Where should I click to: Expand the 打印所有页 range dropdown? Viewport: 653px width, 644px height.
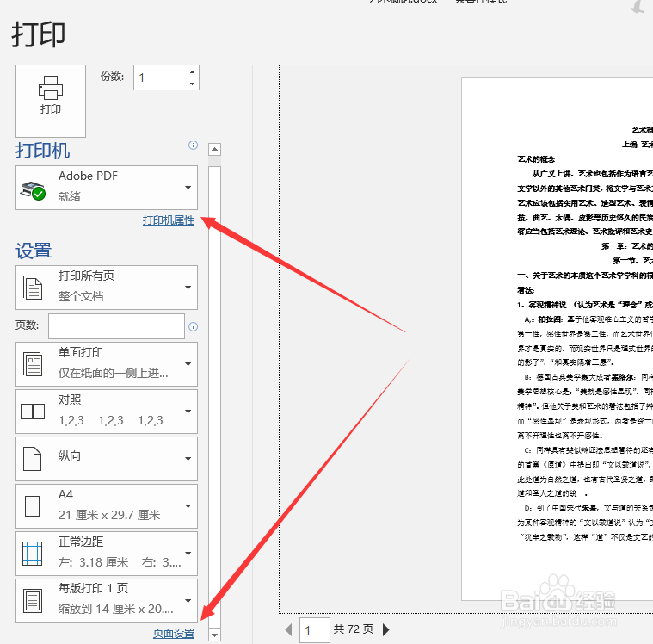107,288
